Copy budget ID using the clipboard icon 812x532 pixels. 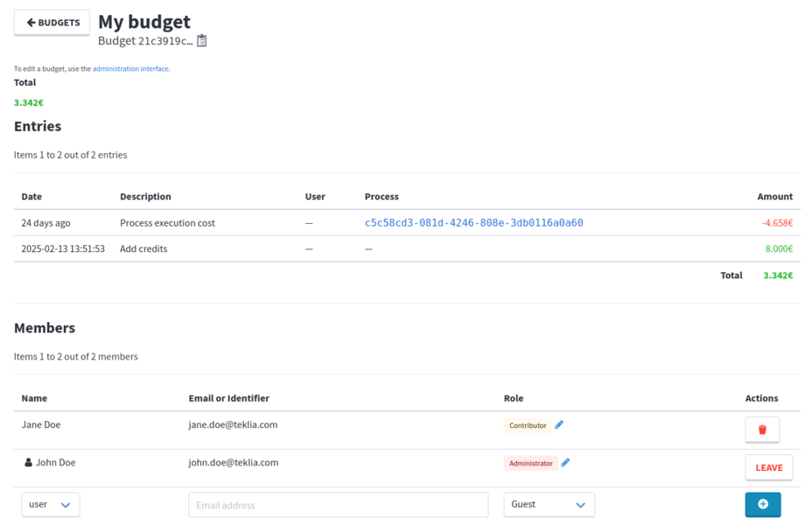[201, 39]
